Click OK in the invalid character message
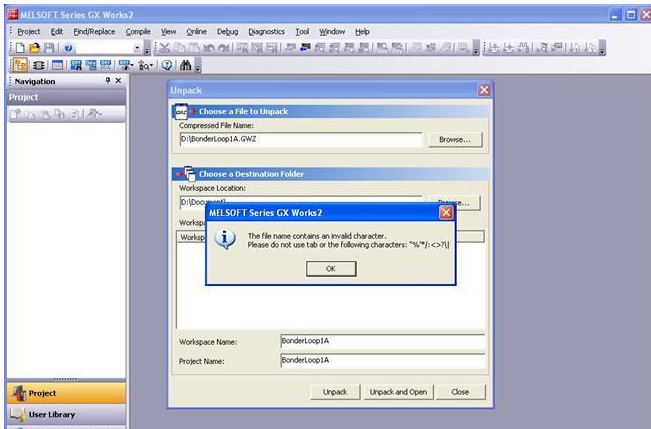Screen dimensions: 651x429 [x=331, y=269]
